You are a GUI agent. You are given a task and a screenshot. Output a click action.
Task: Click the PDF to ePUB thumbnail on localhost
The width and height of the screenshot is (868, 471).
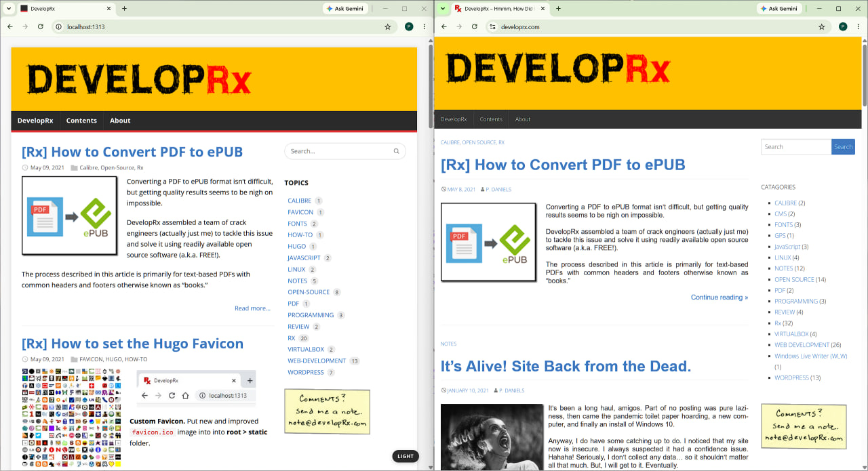point(69,216)
